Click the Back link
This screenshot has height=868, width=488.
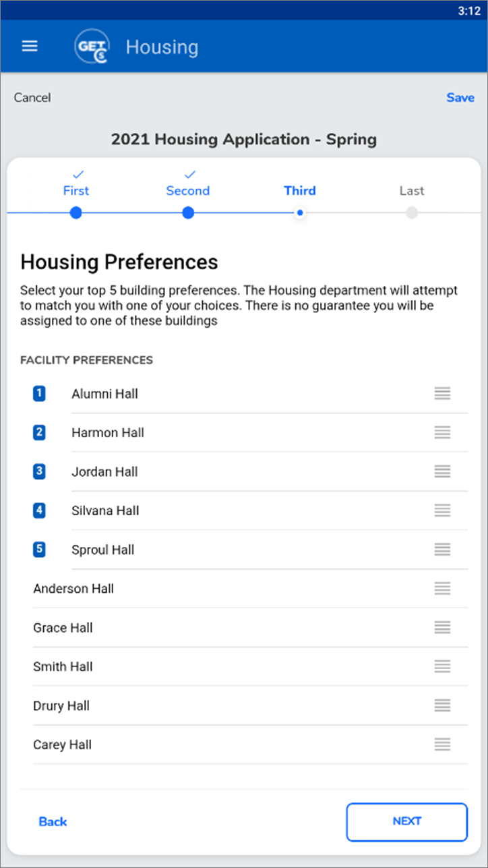[53, 821]
